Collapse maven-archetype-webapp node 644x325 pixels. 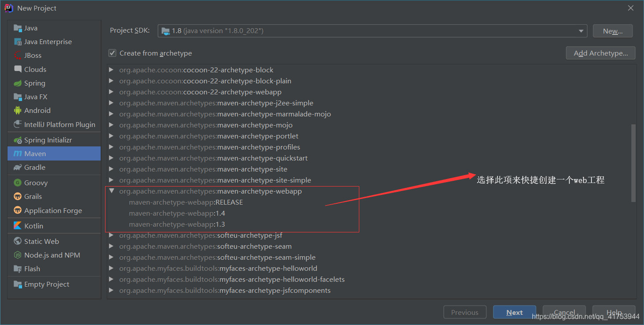click(x=112, y=191)
